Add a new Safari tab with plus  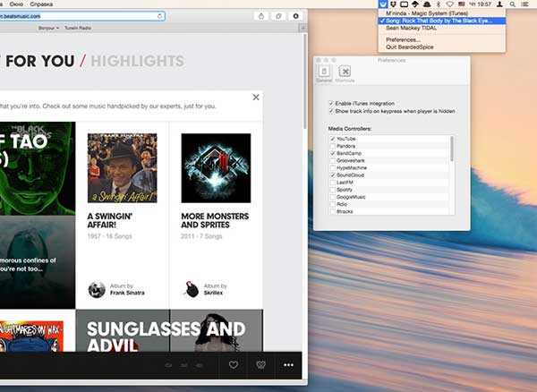(303, 28)
